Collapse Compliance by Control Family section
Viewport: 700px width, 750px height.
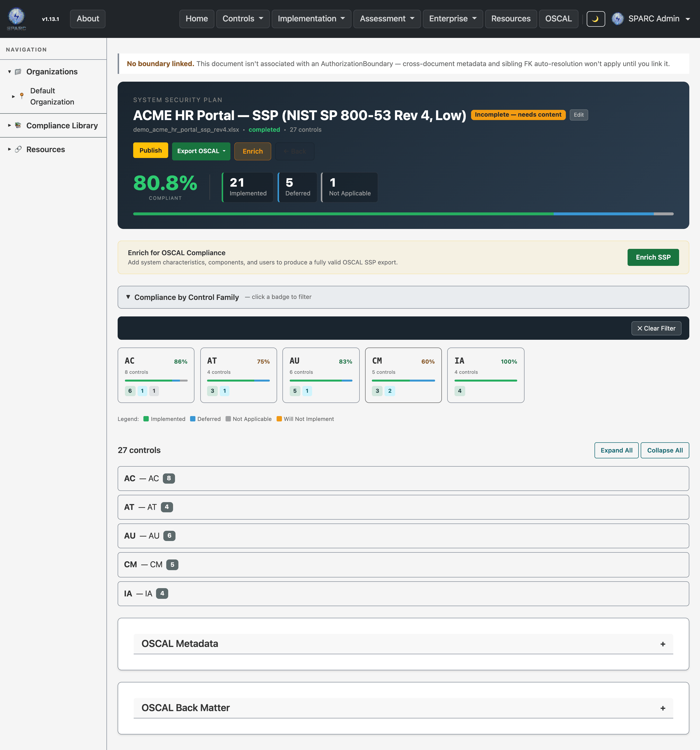[128, 297]
